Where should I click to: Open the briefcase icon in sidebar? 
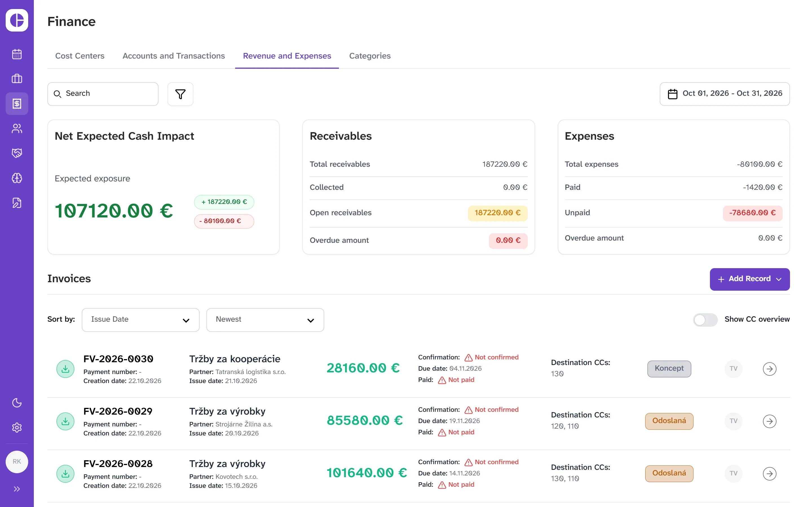(x=17, y=79)
